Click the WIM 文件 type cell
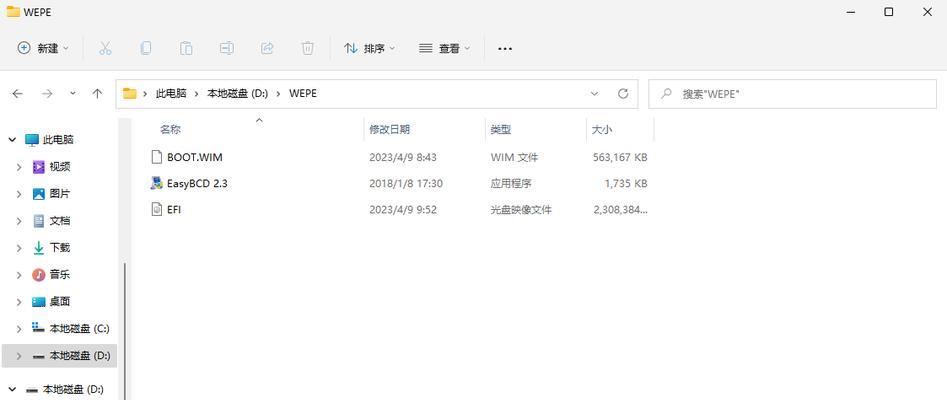 (x=514, y=157)
